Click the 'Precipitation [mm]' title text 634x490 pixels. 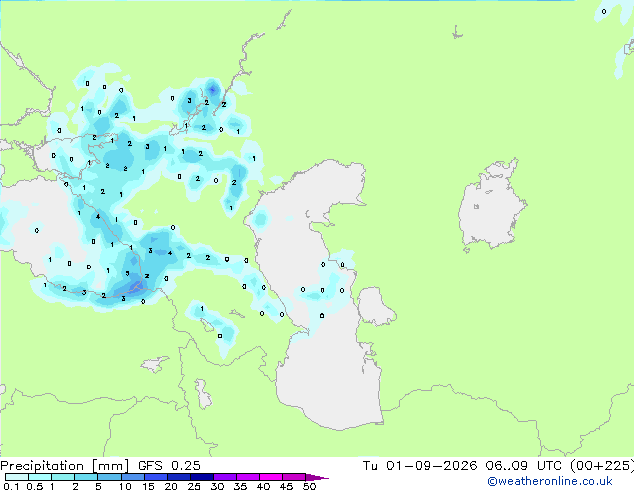[x=65, y=466]
